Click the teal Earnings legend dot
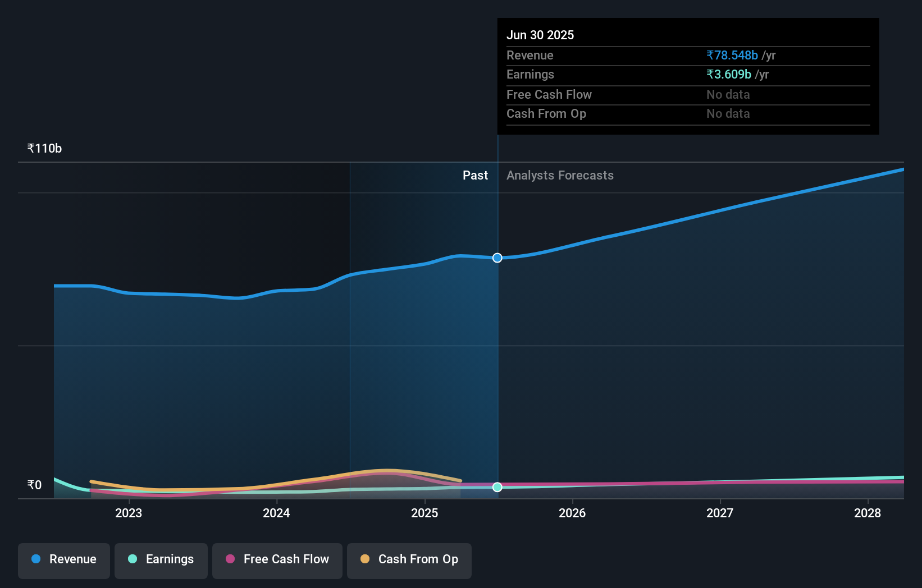This screenshot has height=588, width=922. (x=133, y=559)
